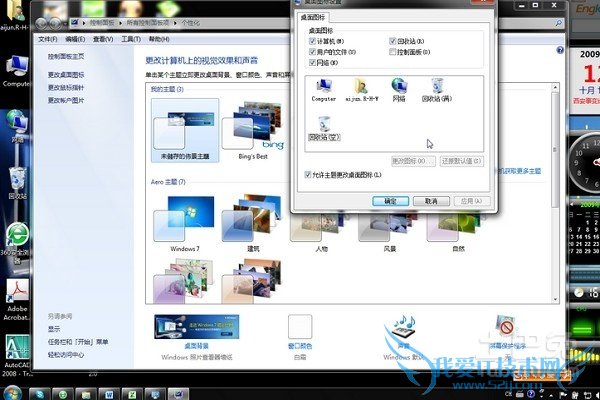Select the unsaved theme thumbnail
Screen dimensions: 600x400
[185, 130]
